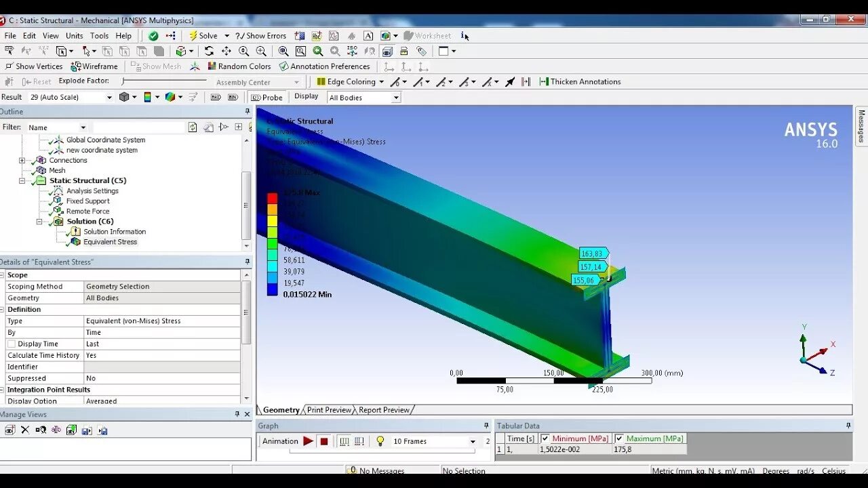Click the Maximum value 175,8 cell
This screenshot has height=488, width=868.
pyautogui.click(x=648, y=449)
